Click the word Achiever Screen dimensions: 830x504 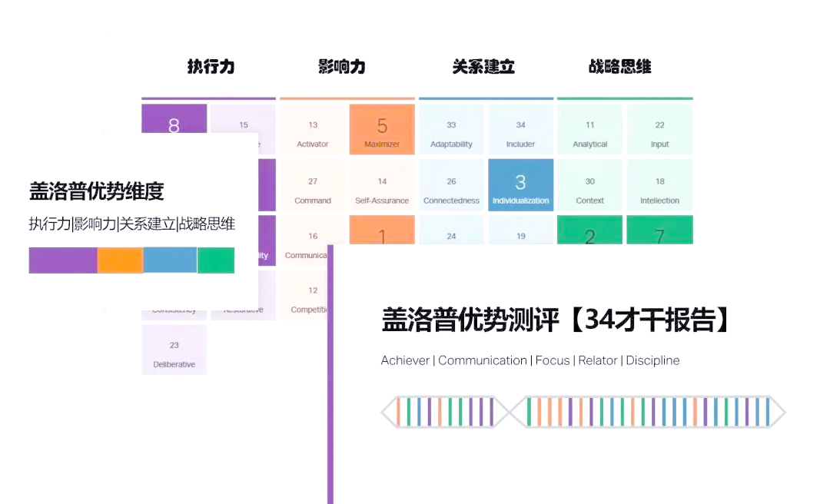pyautogui.click(x=405, y=360)
